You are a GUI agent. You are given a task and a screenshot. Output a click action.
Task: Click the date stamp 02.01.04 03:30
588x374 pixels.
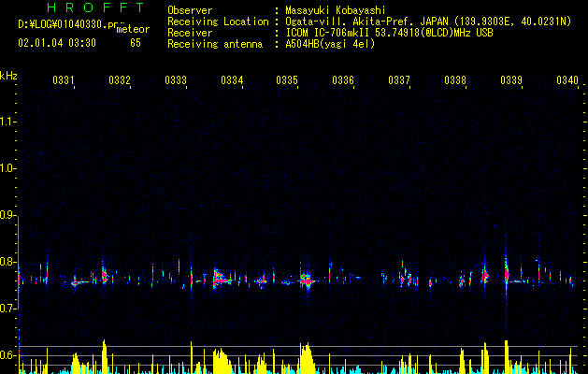click(x=57, y=43)
